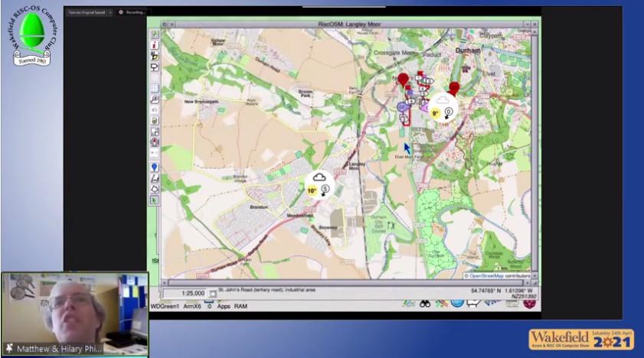
Task: Click the Recording indicator in Zoom
Action: coord(132,12)
